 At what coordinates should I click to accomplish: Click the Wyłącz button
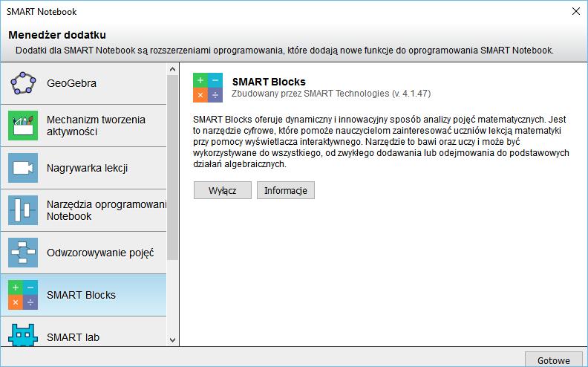point(223,190)
